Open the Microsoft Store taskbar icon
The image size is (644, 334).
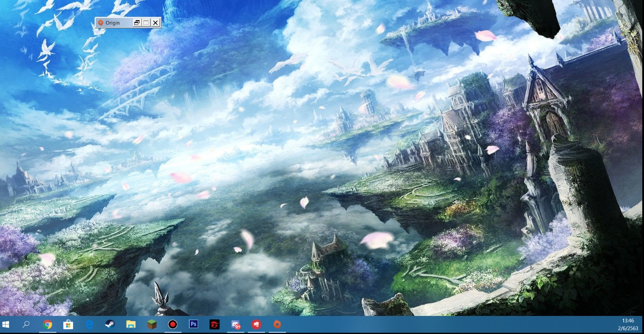(x=68, y=325)
